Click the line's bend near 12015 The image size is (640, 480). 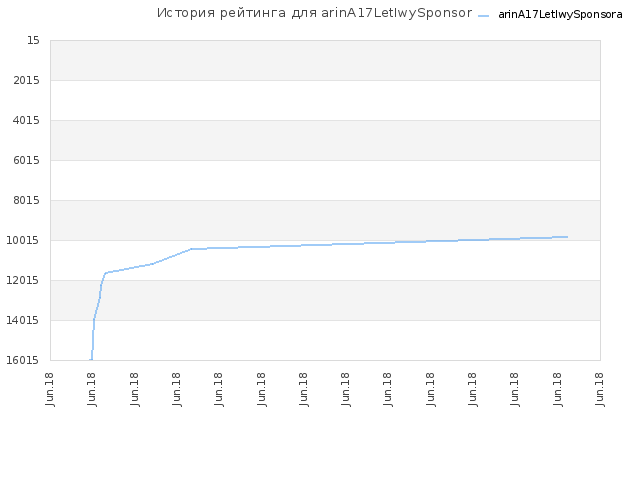[106, 273]
